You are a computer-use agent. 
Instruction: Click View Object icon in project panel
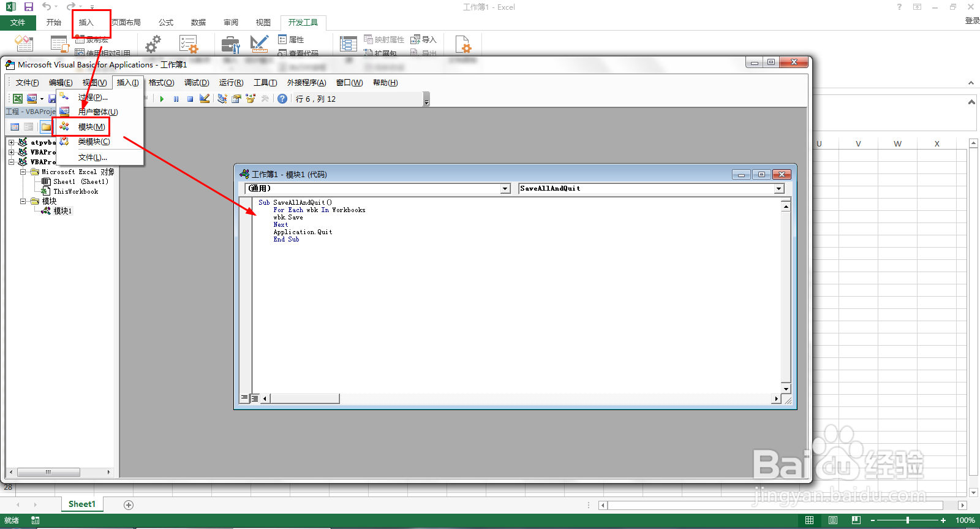[x=29, y=127]
